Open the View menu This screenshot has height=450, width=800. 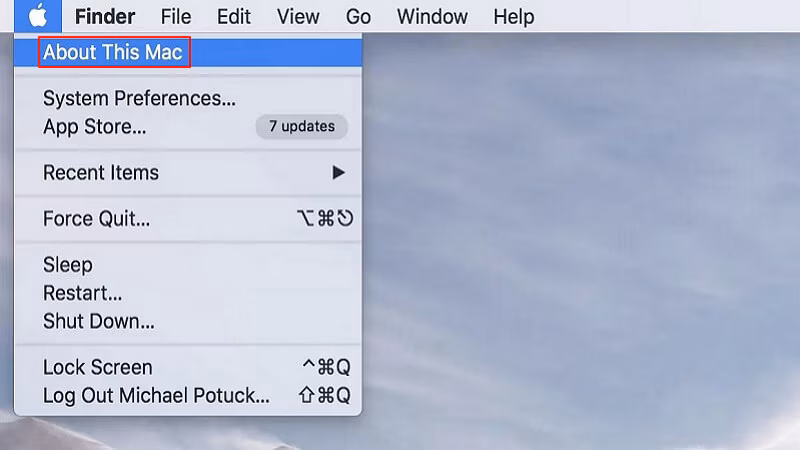298,17
